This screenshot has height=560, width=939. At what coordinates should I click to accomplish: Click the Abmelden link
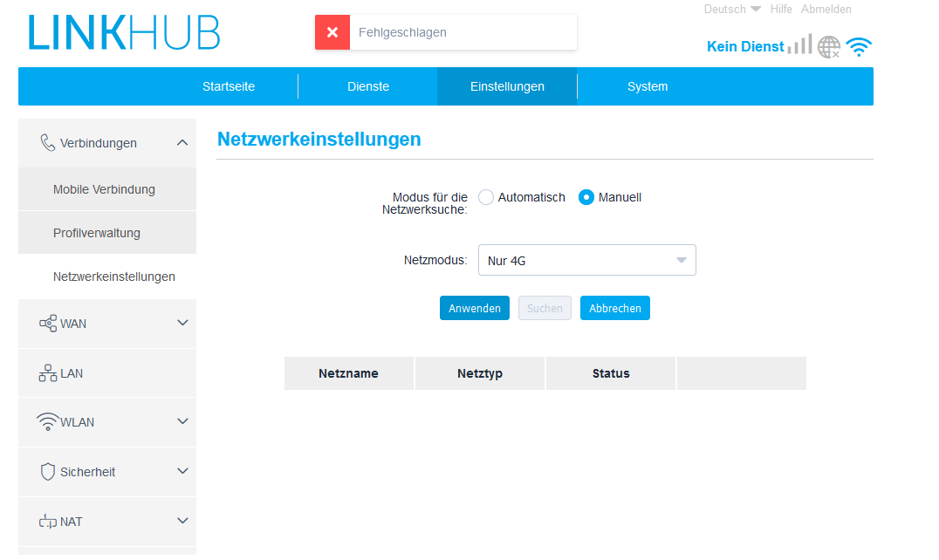(x=826, y=10)
